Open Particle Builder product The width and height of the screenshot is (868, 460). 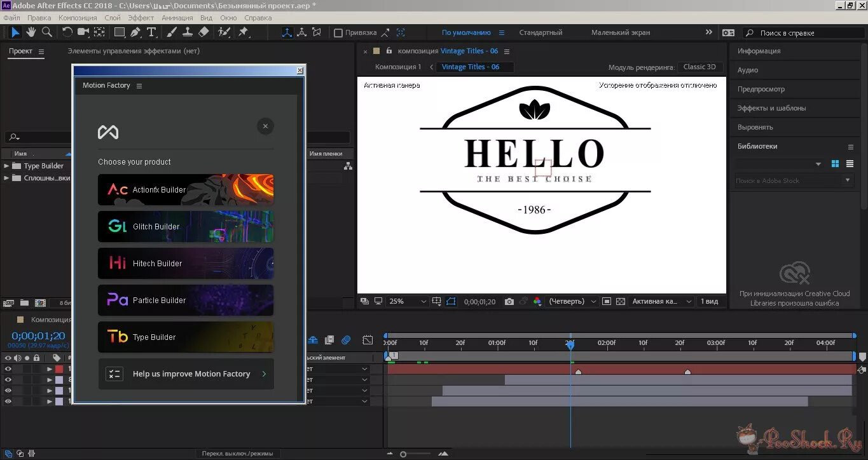pyautogui.click(x=186, y=300)
